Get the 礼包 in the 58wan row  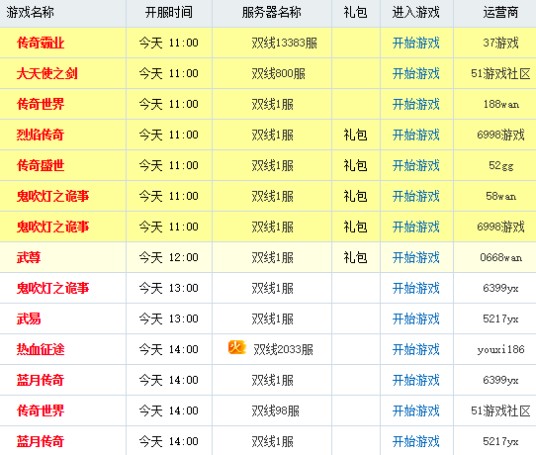coord(356,196)
